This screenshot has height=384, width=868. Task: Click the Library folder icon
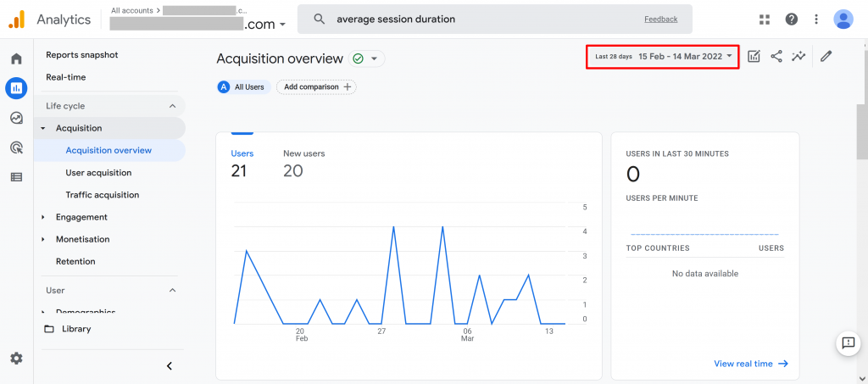49,329
